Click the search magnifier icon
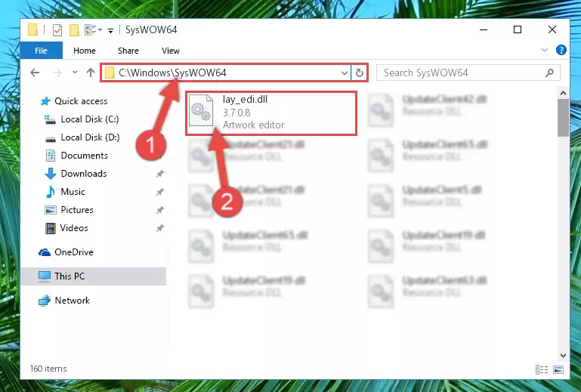Image resolution: width=581 pixels, height=392 pixels. [549, 73]
